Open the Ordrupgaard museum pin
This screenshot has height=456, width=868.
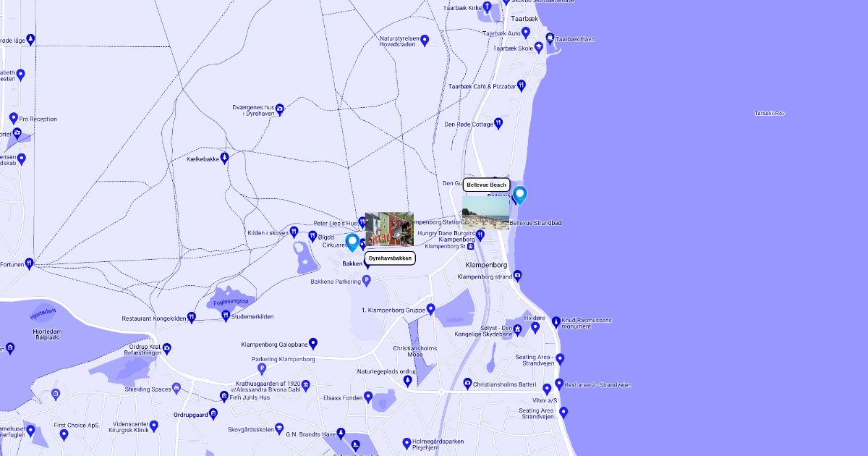(x=214, y=415)
